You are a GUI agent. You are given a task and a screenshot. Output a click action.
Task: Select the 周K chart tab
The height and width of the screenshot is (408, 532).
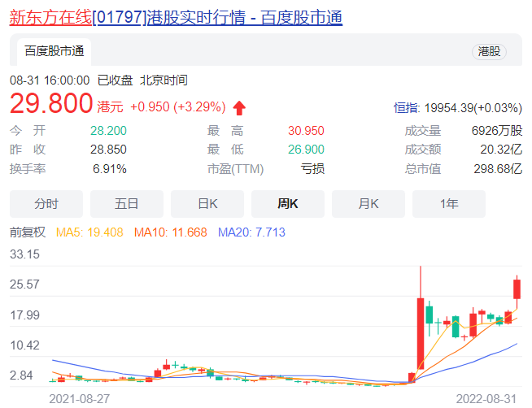point(288,204)
